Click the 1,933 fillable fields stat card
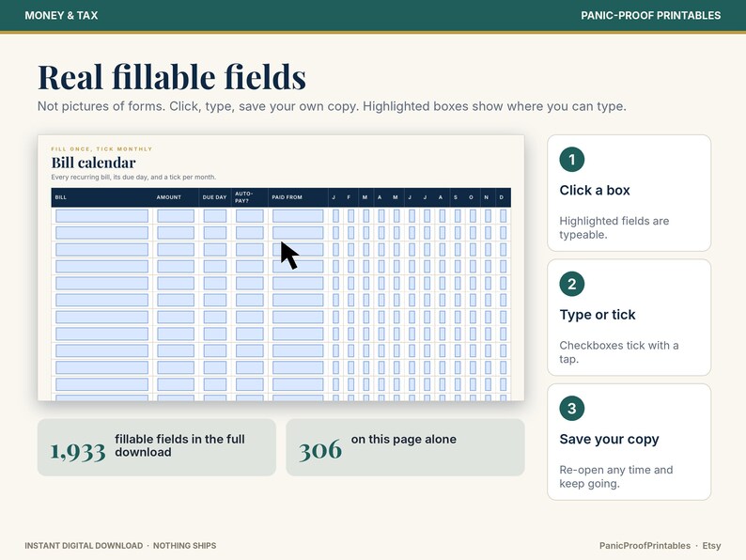Screen dimensions: 746x560 click(x=157, y=447)
